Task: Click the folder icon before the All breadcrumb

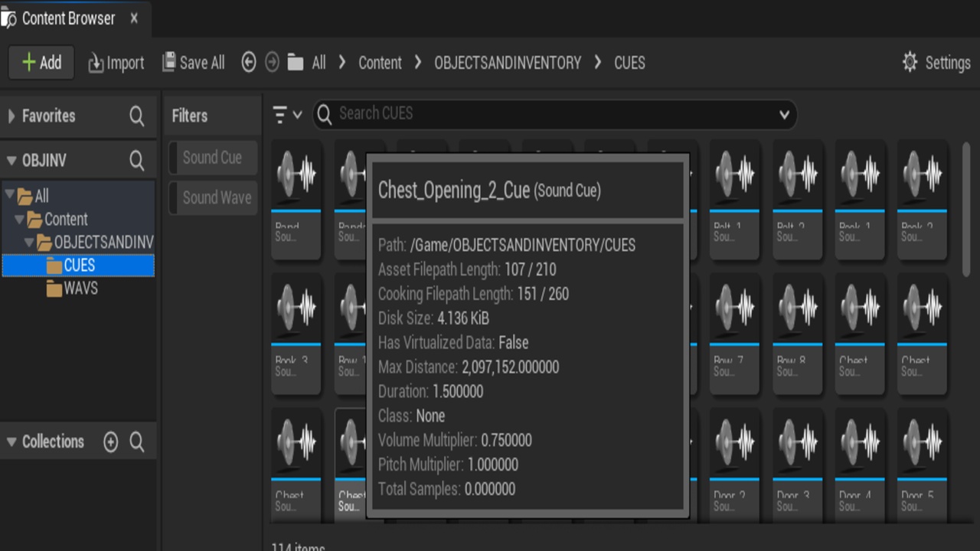Action: tap(296, 63)
